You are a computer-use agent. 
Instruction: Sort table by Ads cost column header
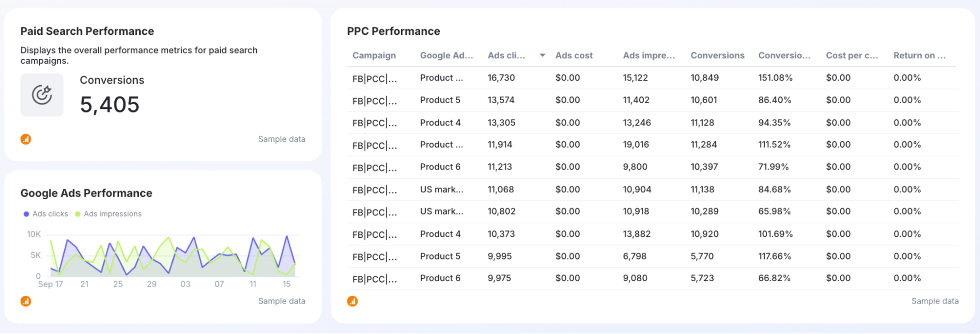click(x=574, y=55)
